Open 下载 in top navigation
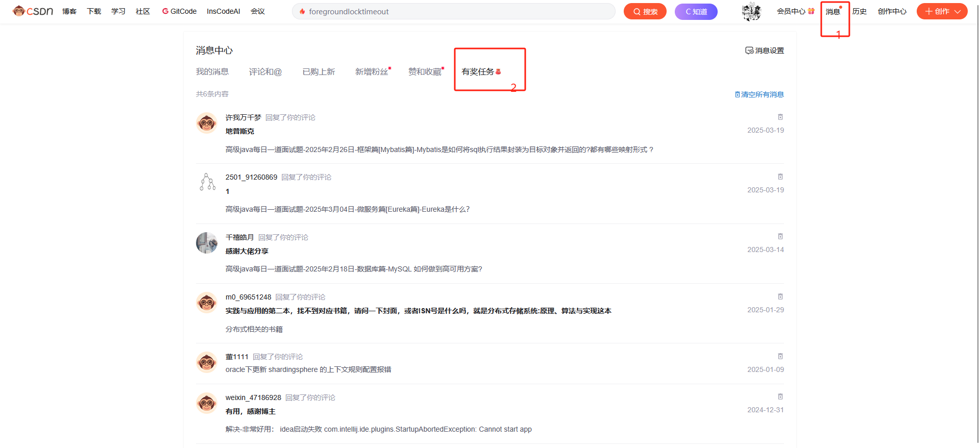Viewport: 980px width, 448px height. click(x=94, y=11)
